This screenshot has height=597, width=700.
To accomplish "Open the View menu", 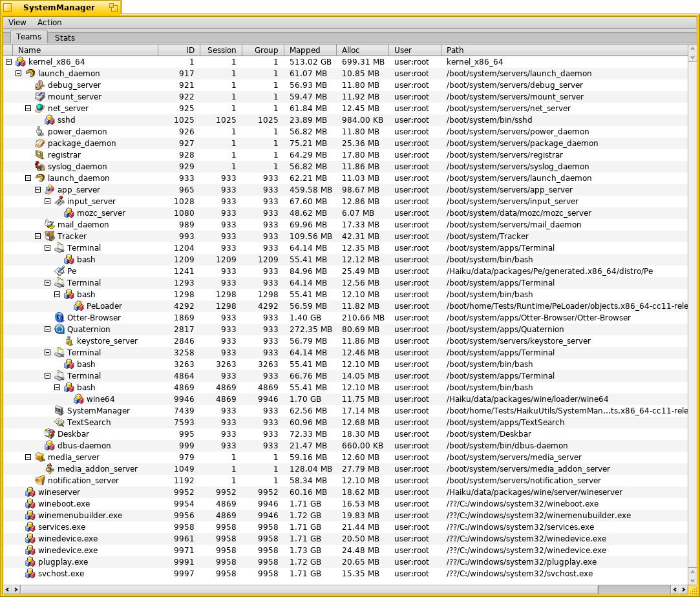I will tap(17, 23).
